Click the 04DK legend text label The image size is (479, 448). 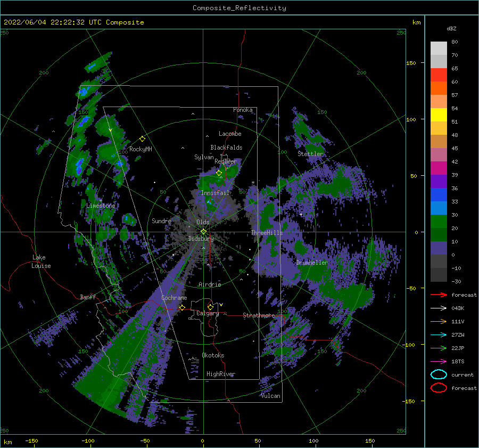tap(458, 308)
